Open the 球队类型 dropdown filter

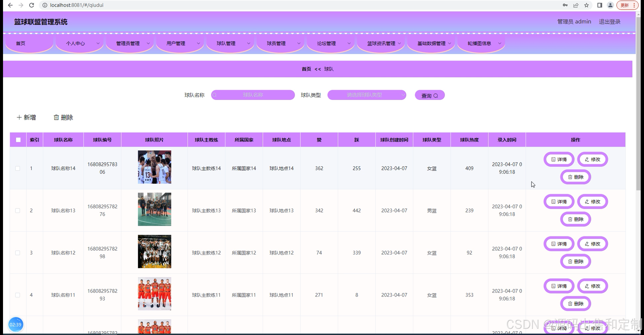(x=367, y=95)
